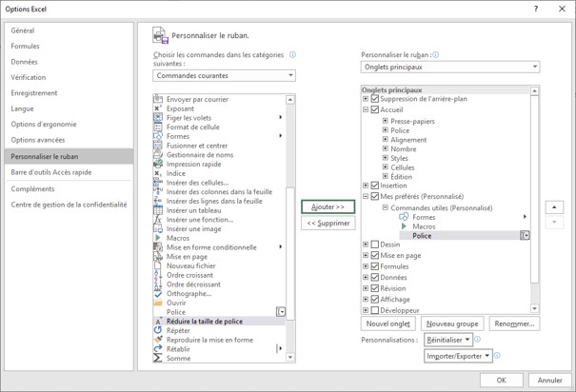Select the Ouvrir folder icon
Viewport: 576px width, 392px height.
tap(158, 303)
